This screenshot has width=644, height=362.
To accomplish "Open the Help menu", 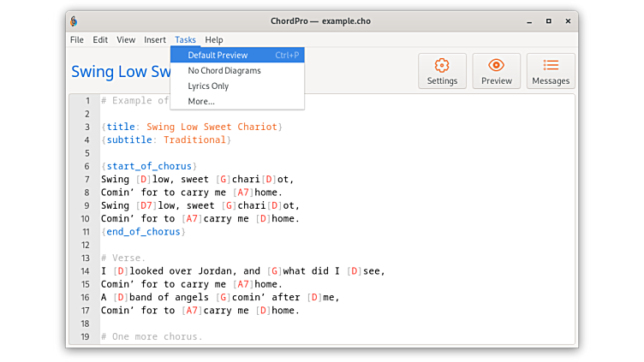I will pyautogui.click(x=214, y=40).
